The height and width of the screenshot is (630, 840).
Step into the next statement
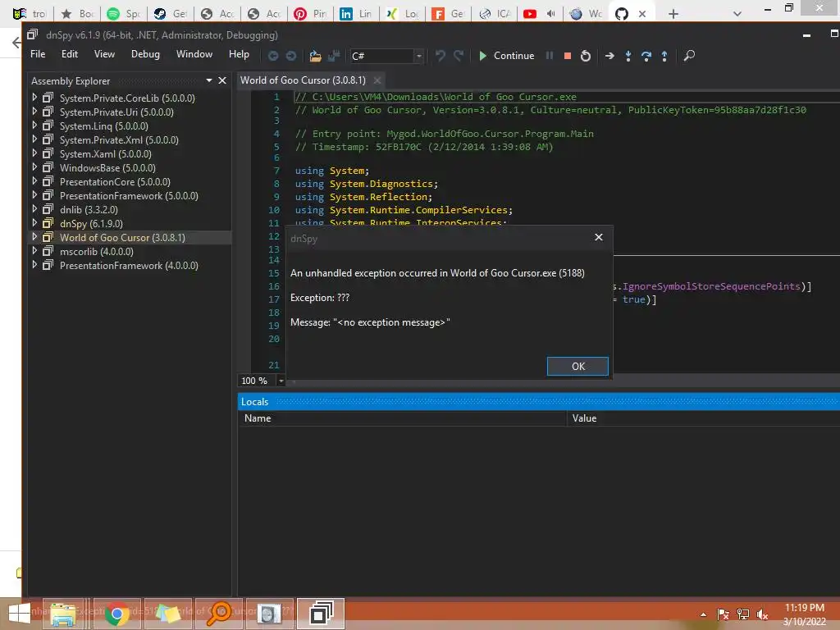click(x=628, y=56)
